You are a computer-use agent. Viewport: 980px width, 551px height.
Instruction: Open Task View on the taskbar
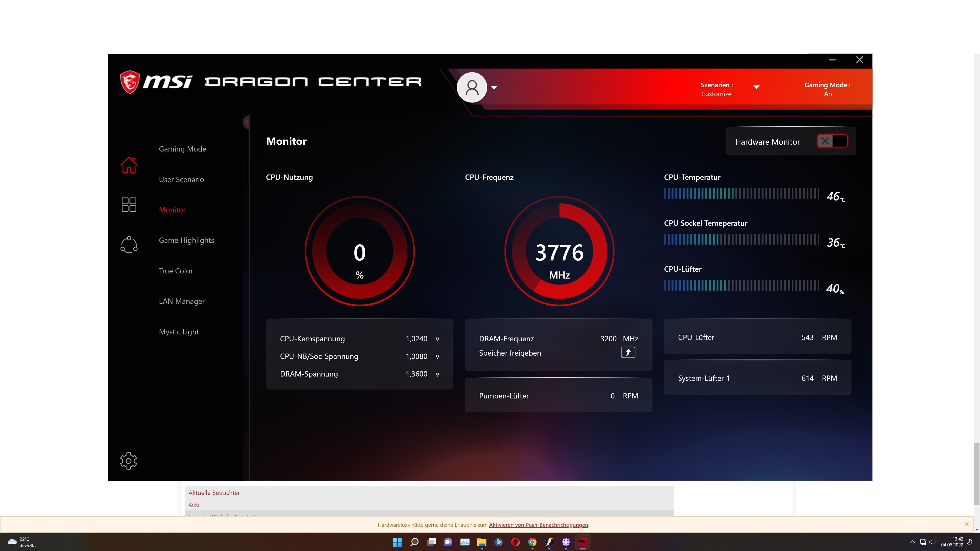click(431, 542)
